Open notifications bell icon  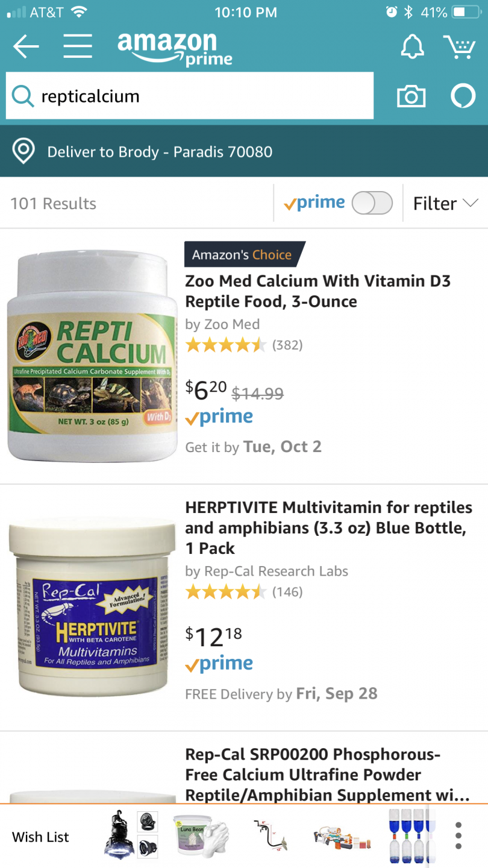413,46
